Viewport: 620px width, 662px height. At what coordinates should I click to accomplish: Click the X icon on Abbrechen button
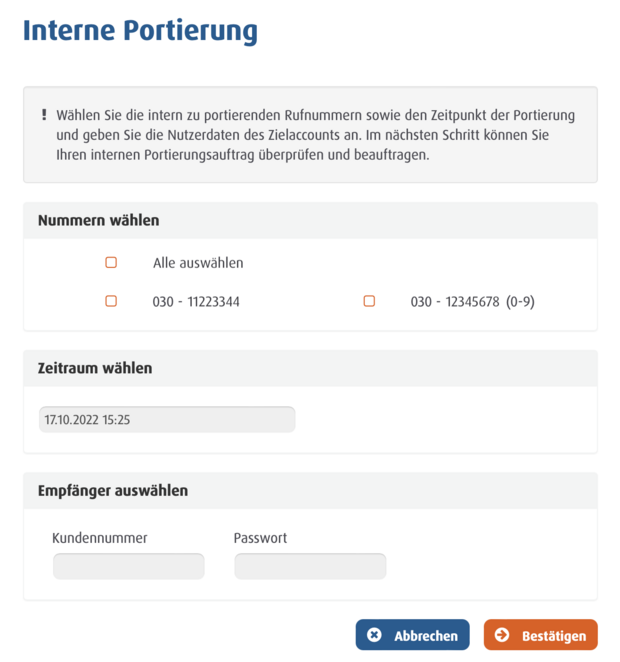[x=374, y=635]
